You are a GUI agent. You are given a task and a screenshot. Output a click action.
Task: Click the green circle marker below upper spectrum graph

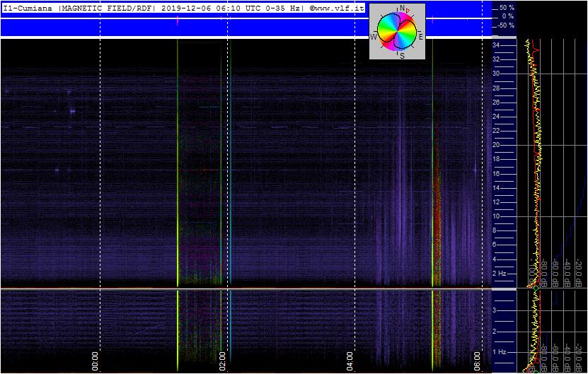click(536, 288)
